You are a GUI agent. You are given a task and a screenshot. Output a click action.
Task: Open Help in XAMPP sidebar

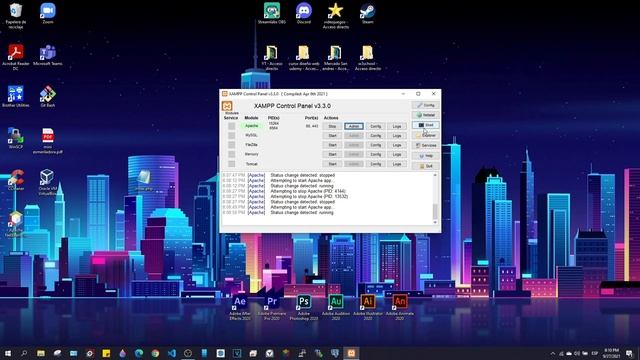[x=425, y=156]
